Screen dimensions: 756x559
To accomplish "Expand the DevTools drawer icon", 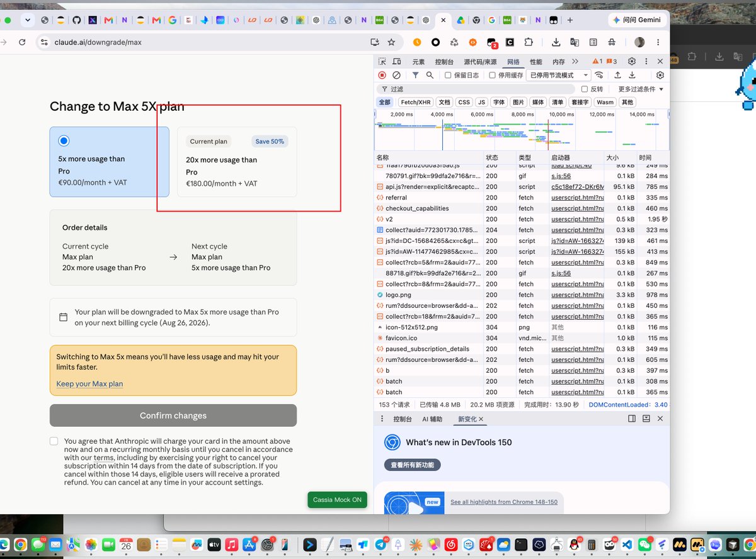I will click(x=646, y=419).
